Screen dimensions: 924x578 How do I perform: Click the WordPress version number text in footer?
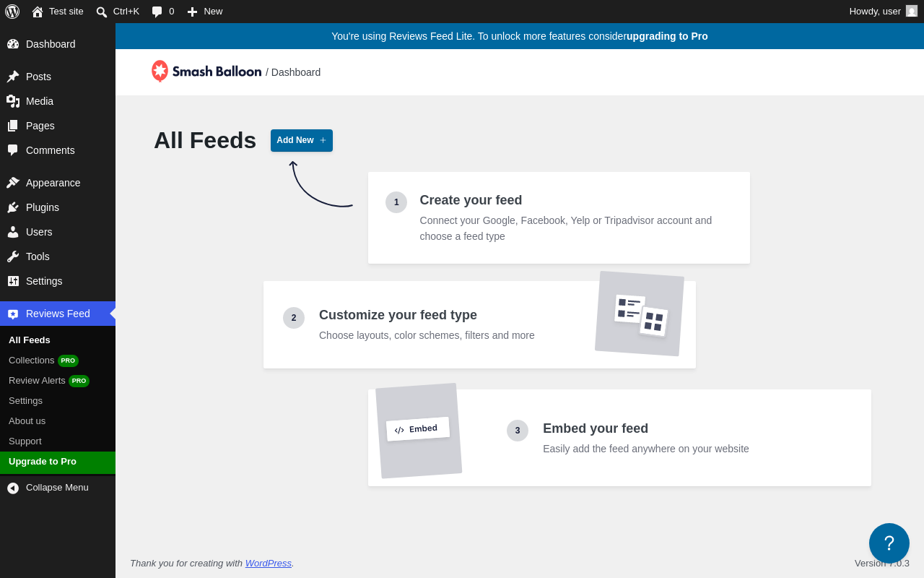[x=882, y=563]
